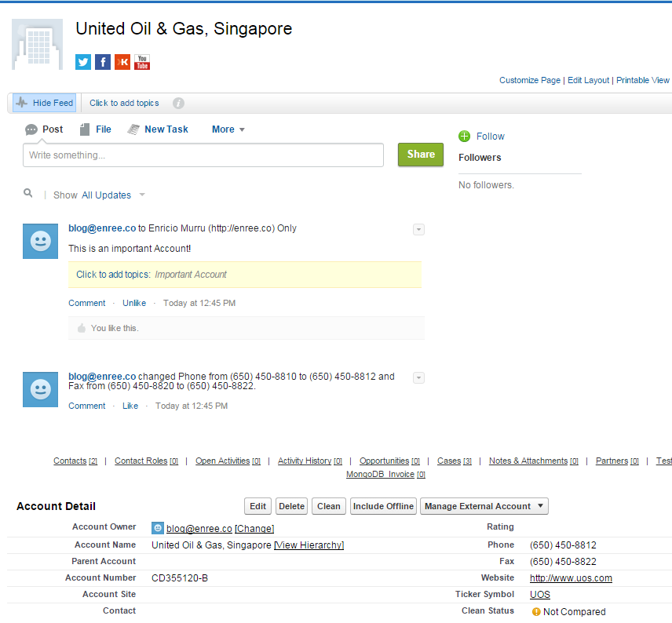
Task: Like the phone change post
Action: coord(130,406)
